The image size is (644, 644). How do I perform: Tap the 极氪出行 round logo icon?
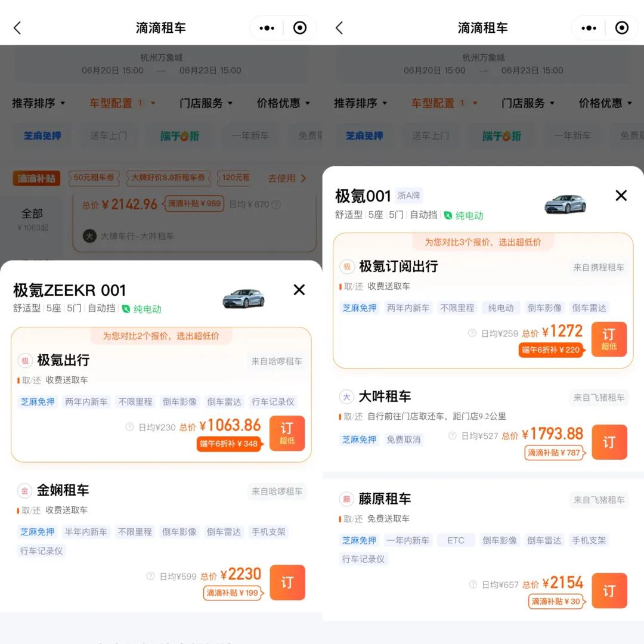pos(25,361)
